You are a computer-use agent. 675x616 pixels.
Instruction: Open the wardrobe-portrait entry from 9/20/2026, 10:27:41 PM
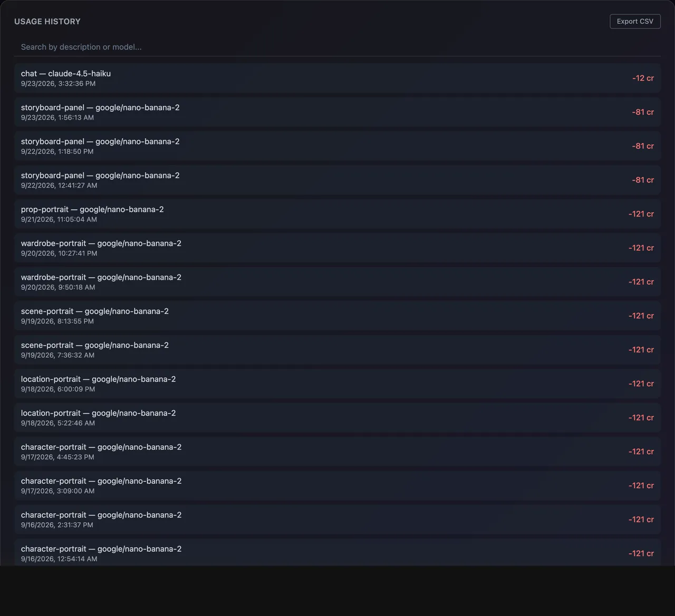(x=337, y=248)
